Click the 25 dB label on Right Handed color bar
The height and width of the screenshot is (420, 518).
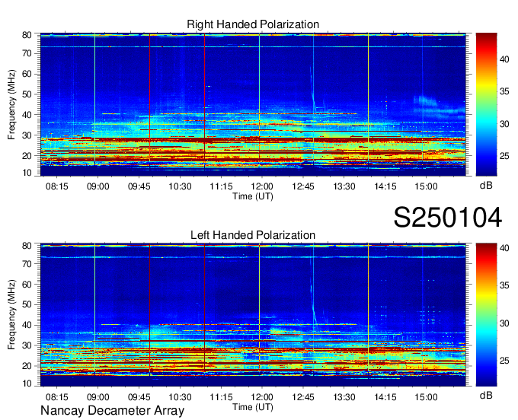[x=504, y=156]
